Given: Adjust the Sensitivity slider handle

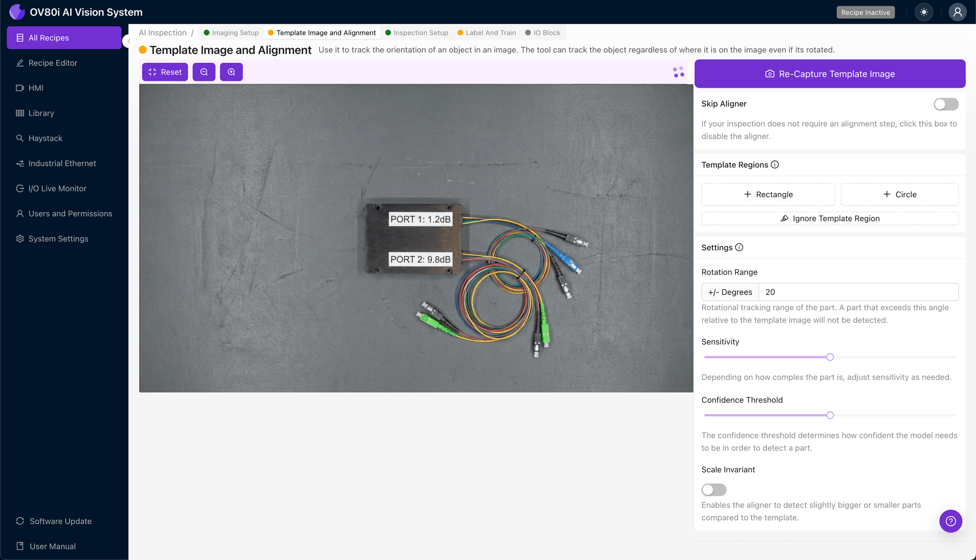Looking at the screenshot, I should (830, 357).
